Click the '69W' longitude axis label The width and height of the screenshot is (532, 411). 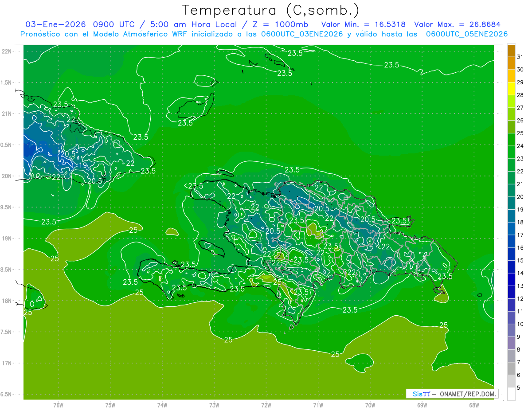click(422, 405)
